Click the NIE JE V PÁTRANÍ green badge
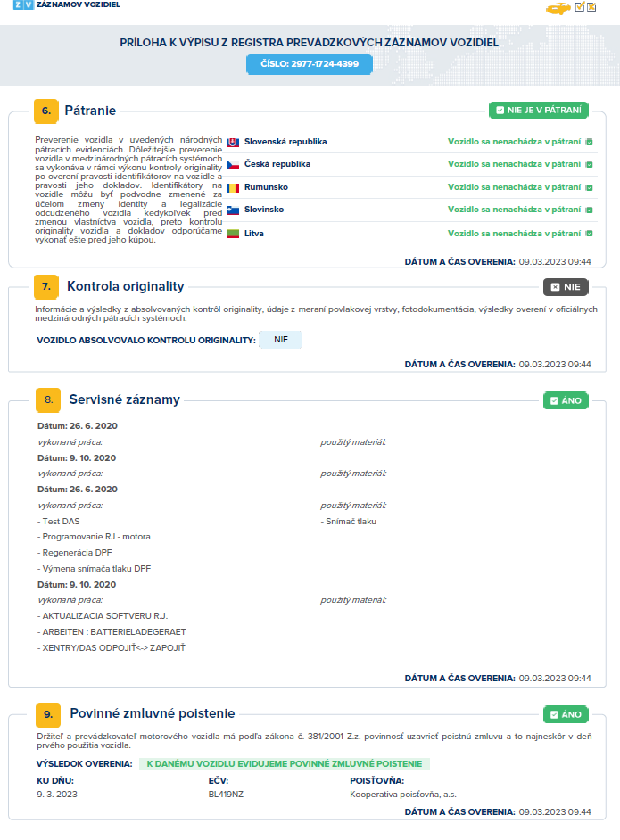The width and height of the screenshot is (620, 840). point(539,111)
